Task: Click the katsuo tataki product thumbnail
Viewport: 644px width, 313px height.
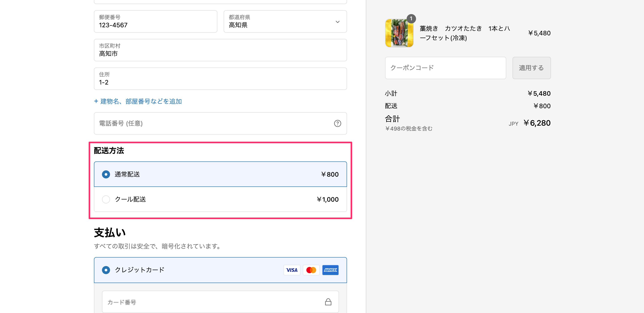Action: [x=399, y=33]
